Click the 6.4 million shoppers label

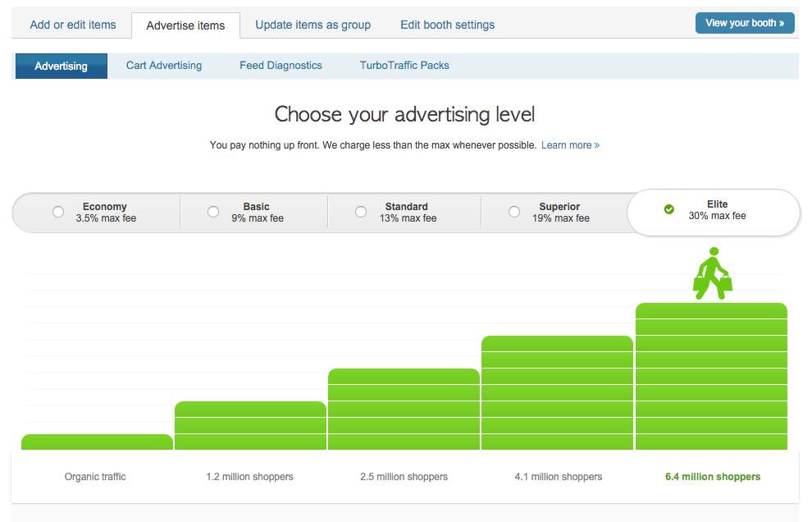point(712,477)
